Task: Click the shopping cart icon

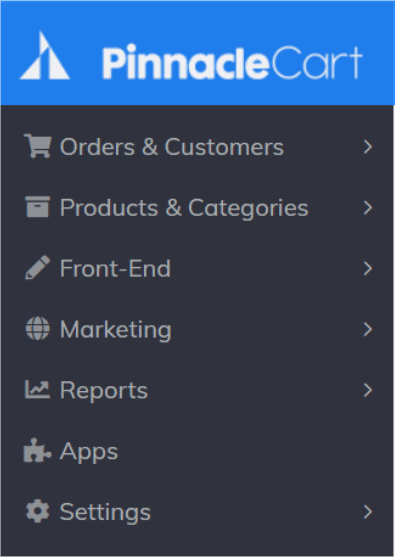Action: pyautogui.click(x=38, y=146)
